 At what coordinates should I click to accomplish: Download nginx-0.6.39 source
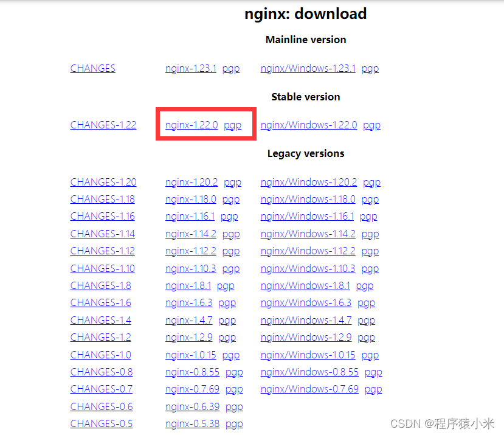tap(192, 407)
